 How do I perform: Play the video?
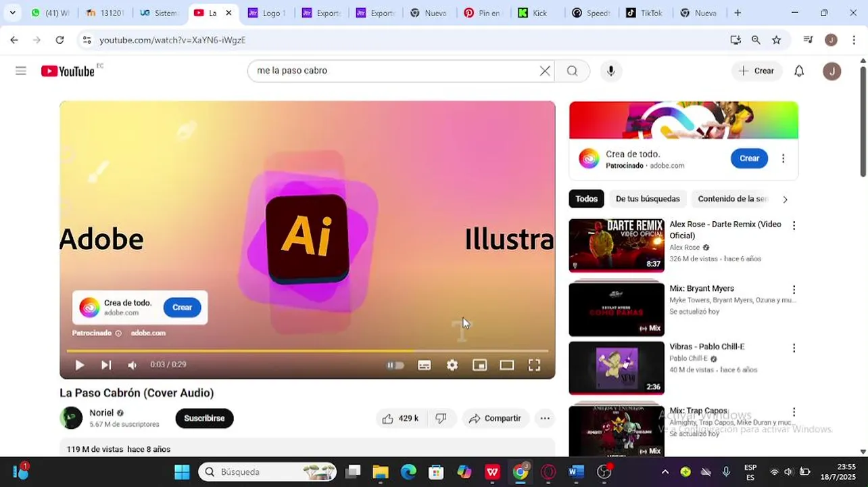(79, 365)
